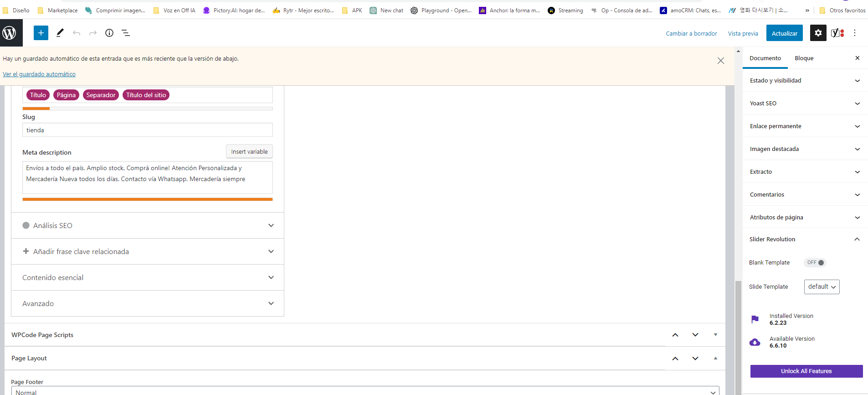
Task: Click the Slug input field
Action: 148,130
